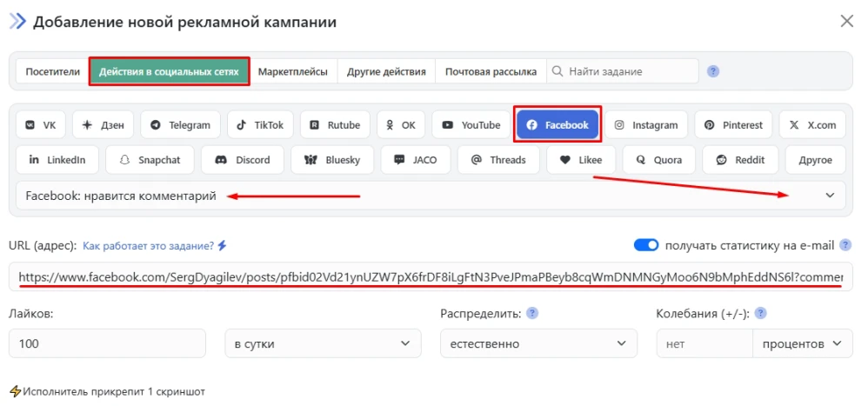
Task: Click the LinkedIn logo icon
Action: pos(34,160)
